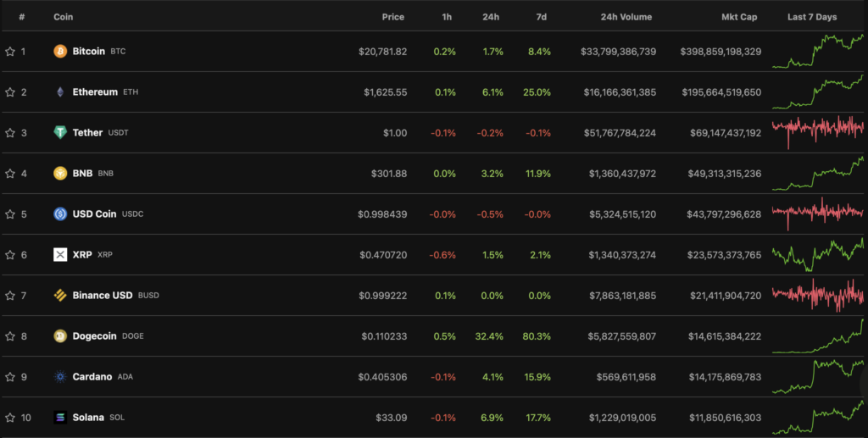Image resolution: width=868 pixels, height=438 pixels.
Task: Click Bitcoin market cap $398,859,198,329
Action: coord(721,52)
